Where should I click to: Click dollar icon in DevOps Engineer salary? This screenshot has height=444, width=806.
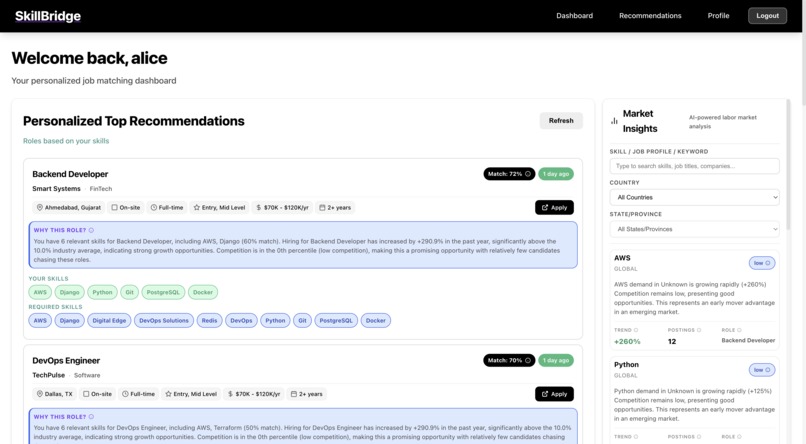click(230, 394)
